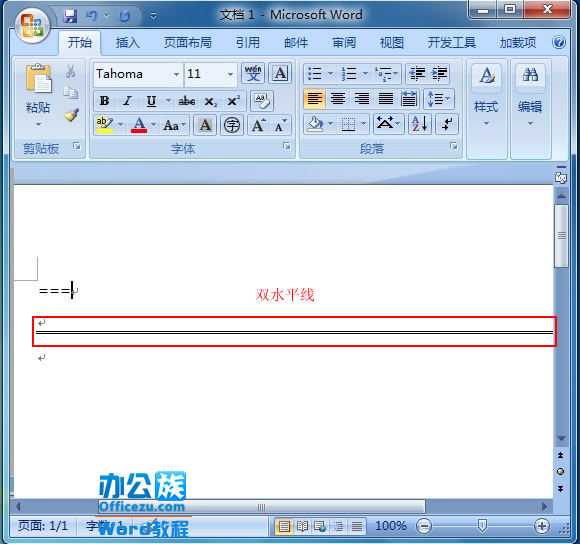The height and width of the screenshot is (544, 580).
Task: Toggle strikethrough formatting
Action: coord(187,101)
